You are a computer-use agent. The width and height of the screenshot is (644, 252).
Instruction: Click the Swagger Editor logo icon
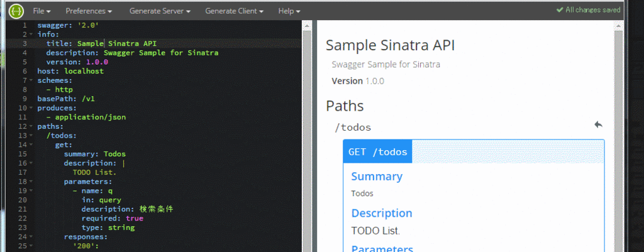pos(16,11)
